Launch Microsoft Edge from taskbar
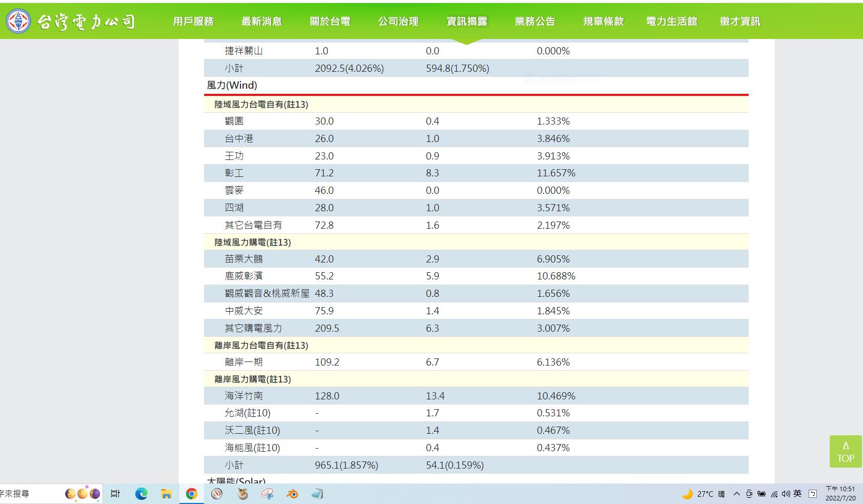 tap(141, 494)
